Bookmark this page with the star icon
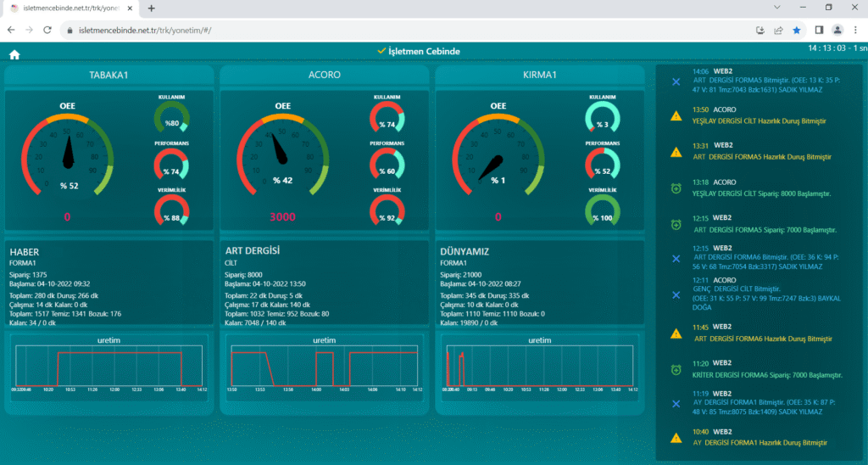Image resolution: width=868 pixels, height=465 pixels. coord(797,30)
